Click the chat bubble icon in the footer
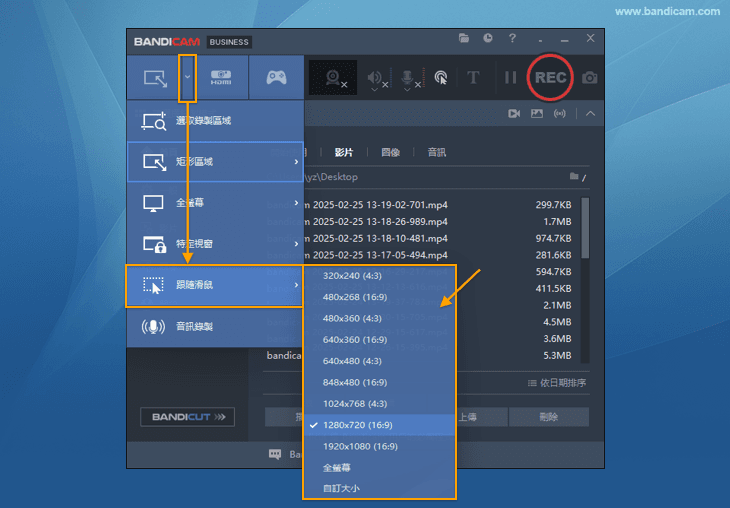 tap(275, 454)
